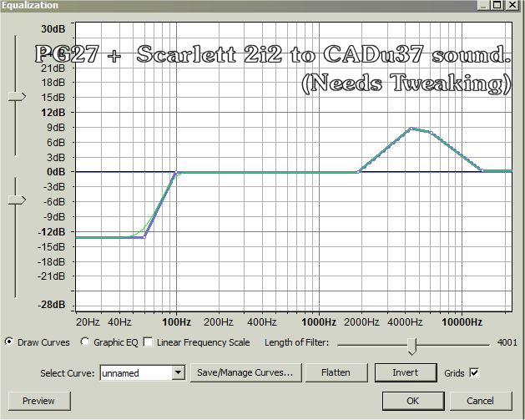
Task: Select the Graphic EQ radio button
Action: point(85,342)
